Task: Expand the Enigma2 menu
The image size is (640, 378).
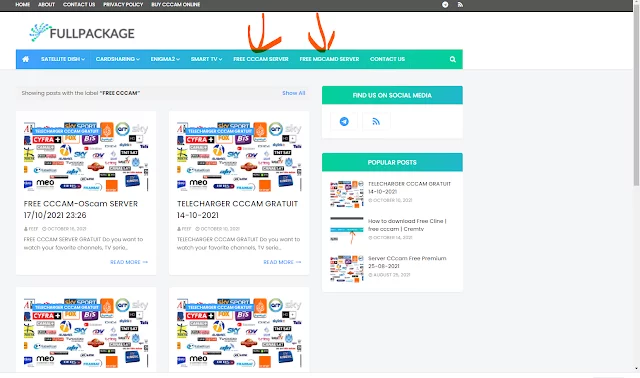Action: [165, 59]
